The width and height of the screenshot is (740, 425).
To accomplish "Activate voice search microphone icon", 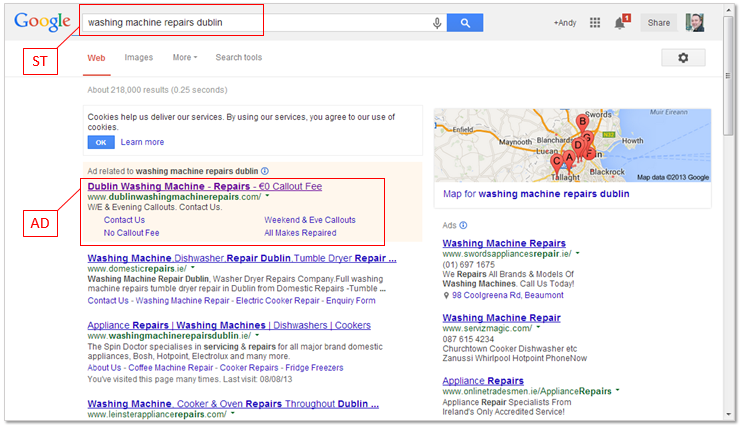I will pos(437,23).
